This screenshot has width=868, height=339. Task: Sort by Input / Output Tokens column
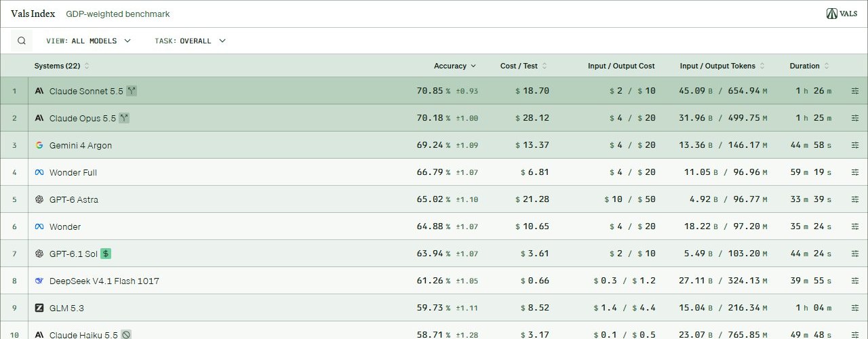[x=723, y=66]
